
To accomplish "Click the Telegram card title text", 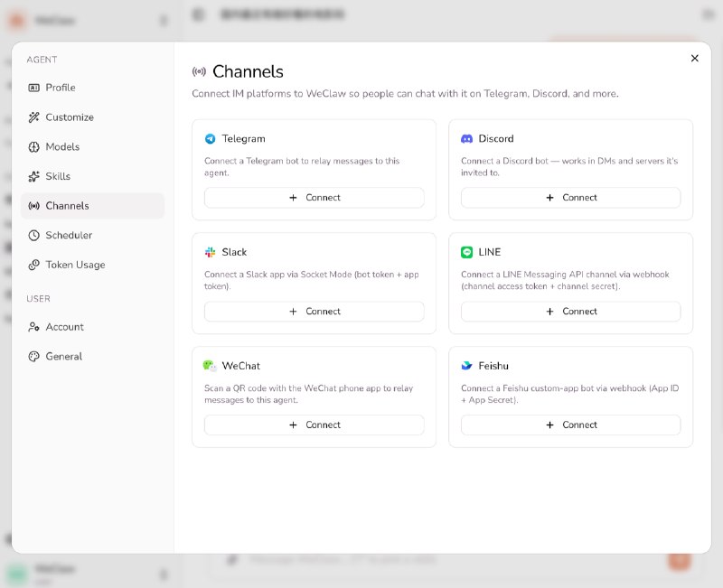I will (x=243, y=139).
